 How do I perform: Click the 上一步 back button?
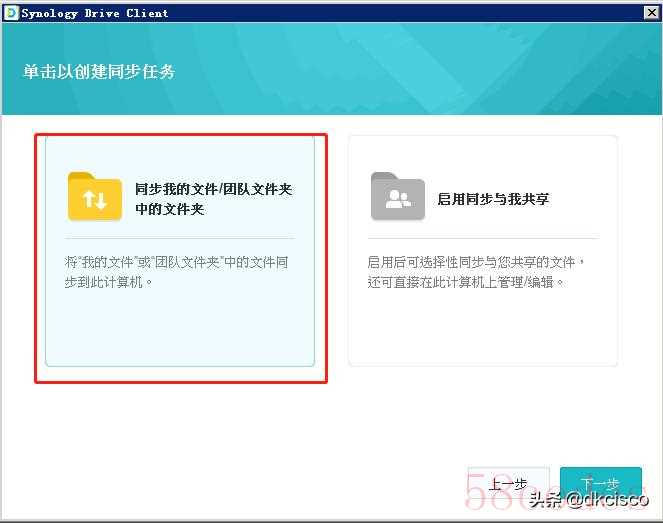tap(508, 484)
